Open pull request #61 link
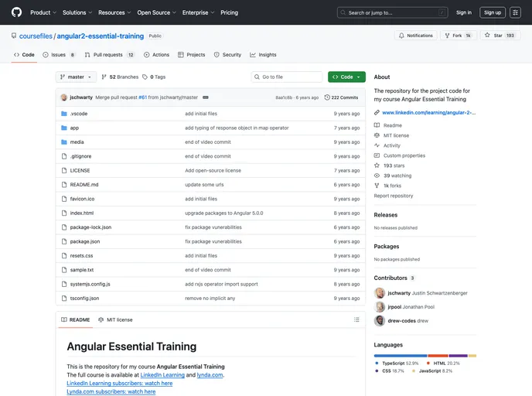Screen dimensions: 532x396 [142, 97]
